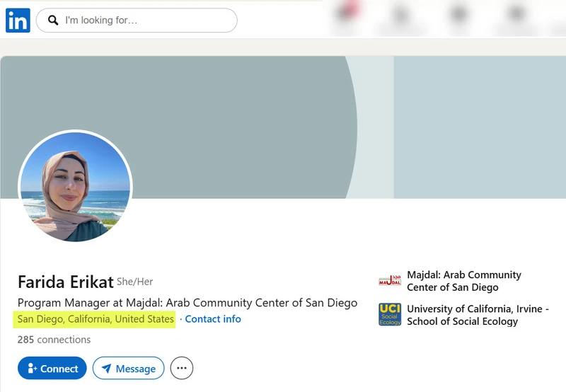Open the Contact info link
Image resolution: width=566 pixels, height=392 pixels.
point(213,319)
